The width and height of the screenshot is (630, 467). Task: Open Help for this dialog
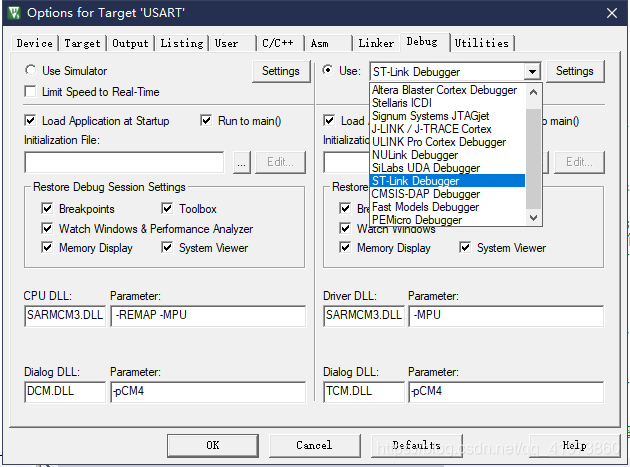coord(574,445)
